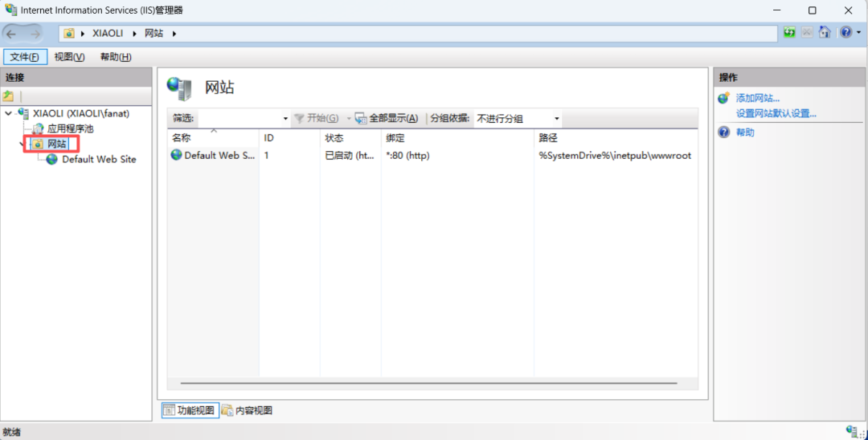Open the 开始(G) dropdown arrow
This screenshot has width=868, height=440.
pyautogui.click(x=349, y=118)
